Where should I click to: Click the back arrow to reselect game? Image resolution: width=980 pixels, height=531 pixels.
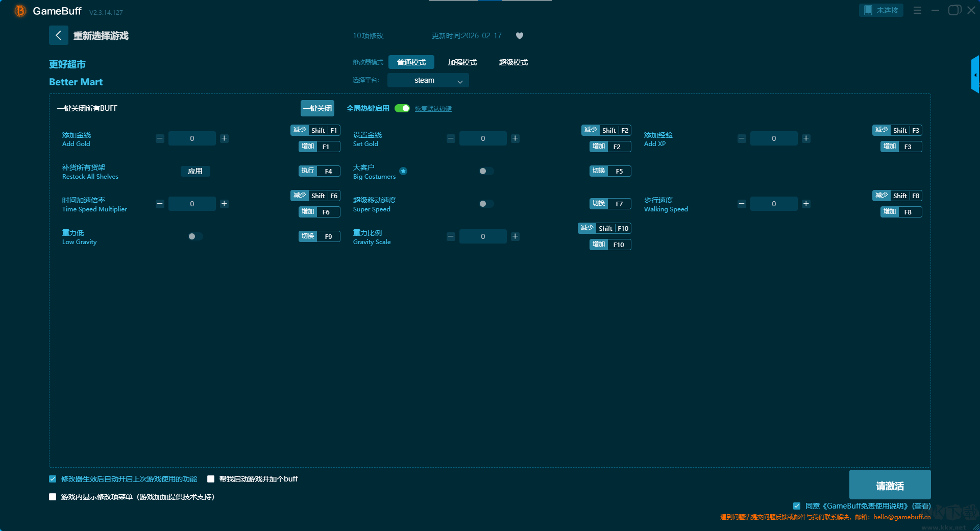click(x=58, y=35)
